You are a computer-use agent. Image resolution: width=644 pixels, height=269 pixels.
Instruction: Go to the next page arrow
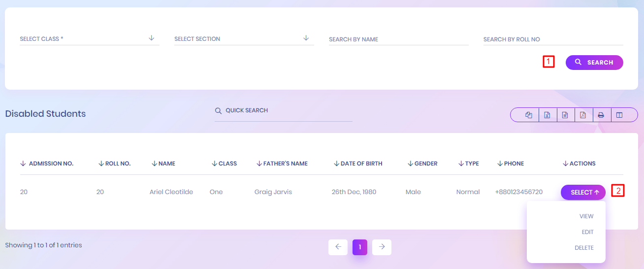[x=382, y=247]
